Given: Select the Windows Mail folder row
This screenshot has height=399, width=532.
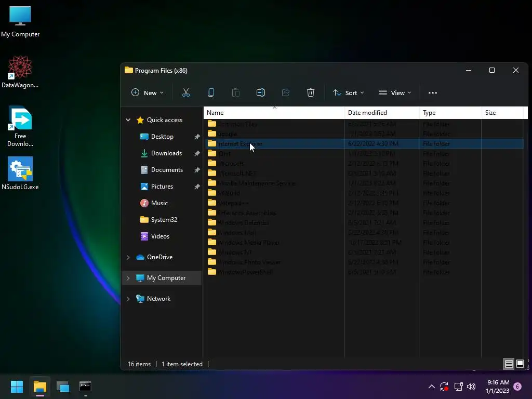Looking at the screenshot, I should coord(364,233).
